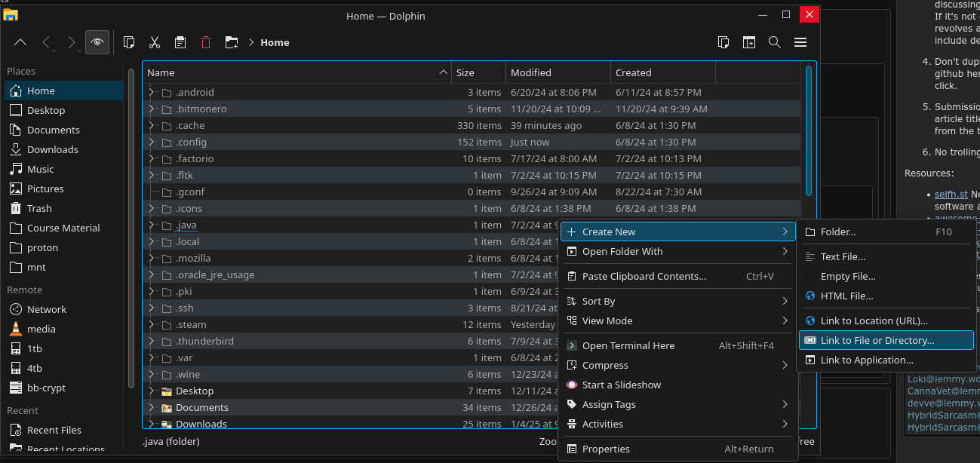Open the View Mode submenu
980x463 pixels.
coord(677,320)
